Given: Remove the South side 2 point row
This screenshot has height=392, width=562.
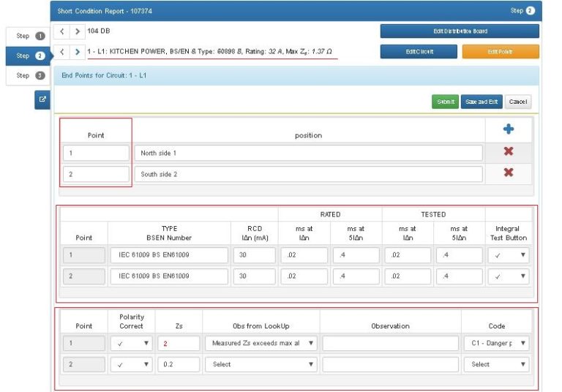Looking at the screenshot, I should point(508,173).
